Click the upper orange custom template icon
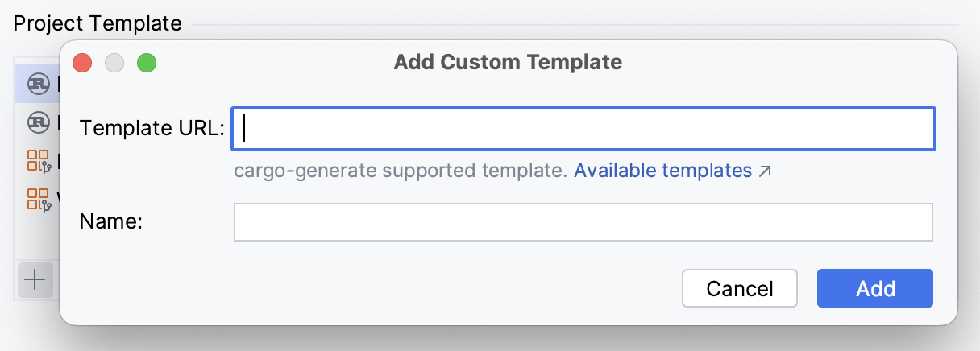 click(39, 159)
